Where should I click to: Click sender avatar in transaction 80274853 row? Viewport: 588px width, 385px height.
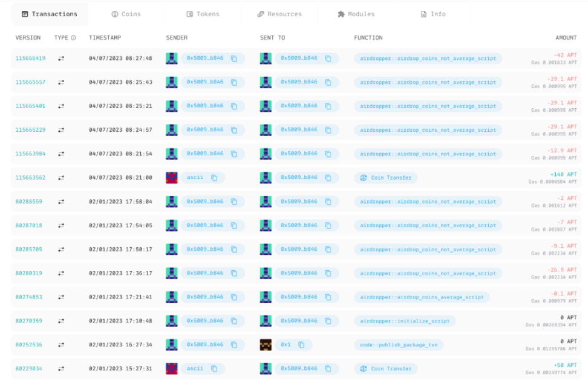[172, 297]
